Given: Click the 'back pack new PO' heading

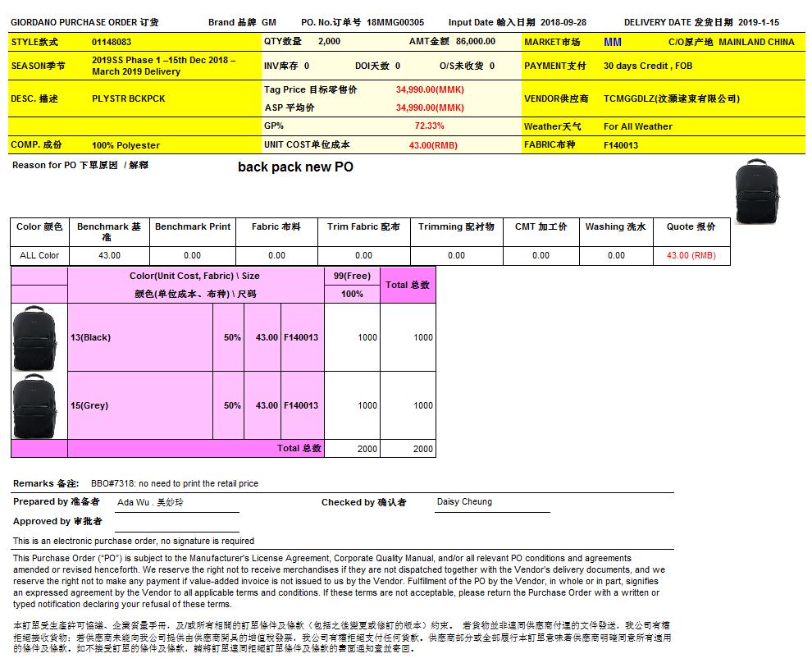Looking at the screenshot, I should point(295,167).
